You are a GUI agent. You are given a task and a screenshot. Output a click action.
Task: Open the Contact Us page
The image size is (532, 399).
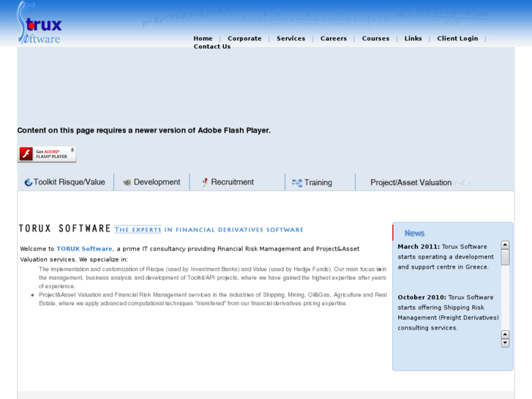pyautogui.click(x=212, y=47)
